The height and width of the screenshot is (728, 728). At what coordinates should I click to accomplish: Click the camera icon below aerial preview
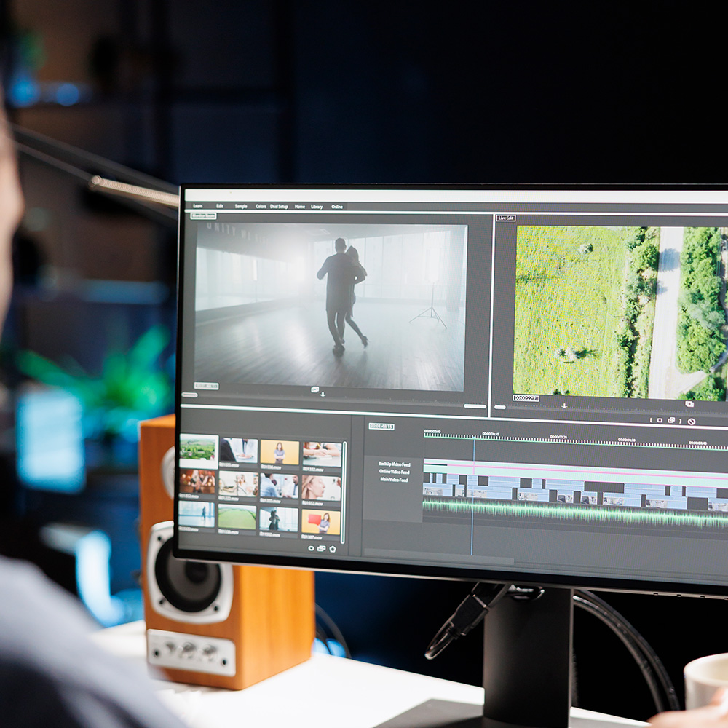click(689, 404)
